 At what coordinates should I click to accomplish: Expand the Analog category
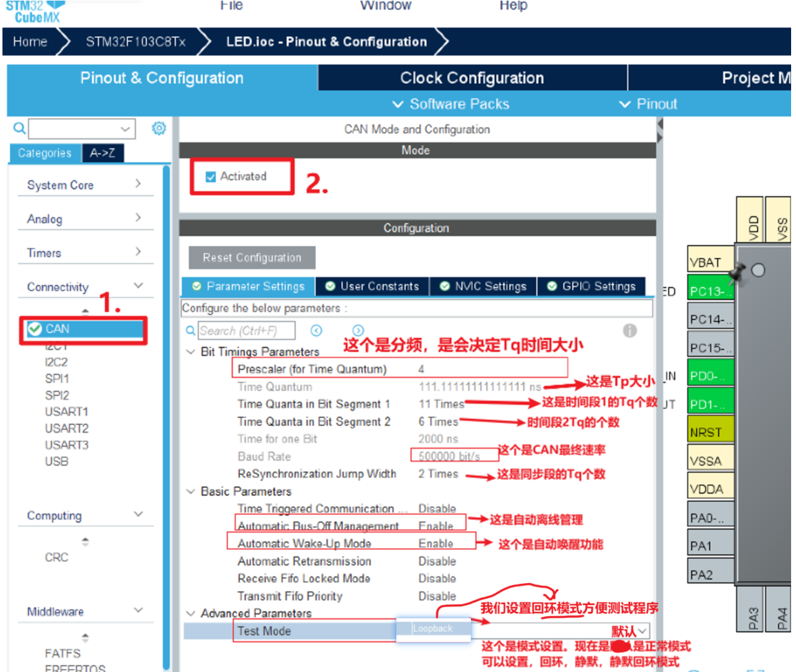[138, 217]
